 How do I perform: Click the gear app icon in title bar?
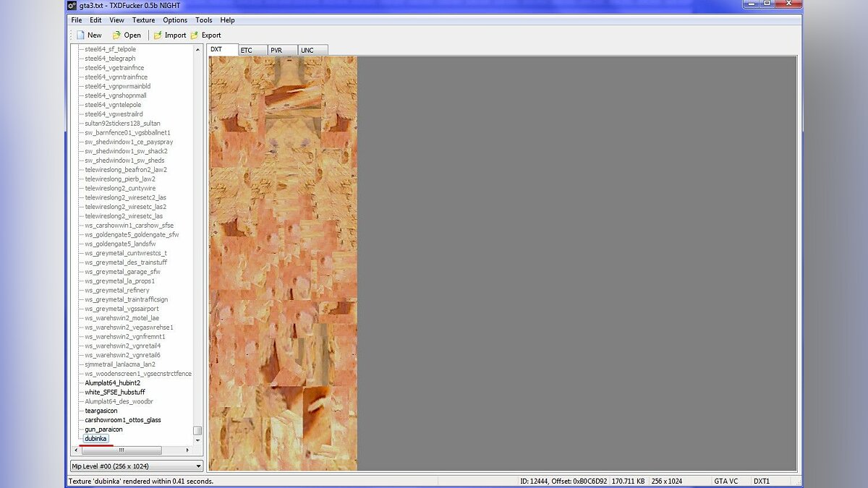point(72,5)
